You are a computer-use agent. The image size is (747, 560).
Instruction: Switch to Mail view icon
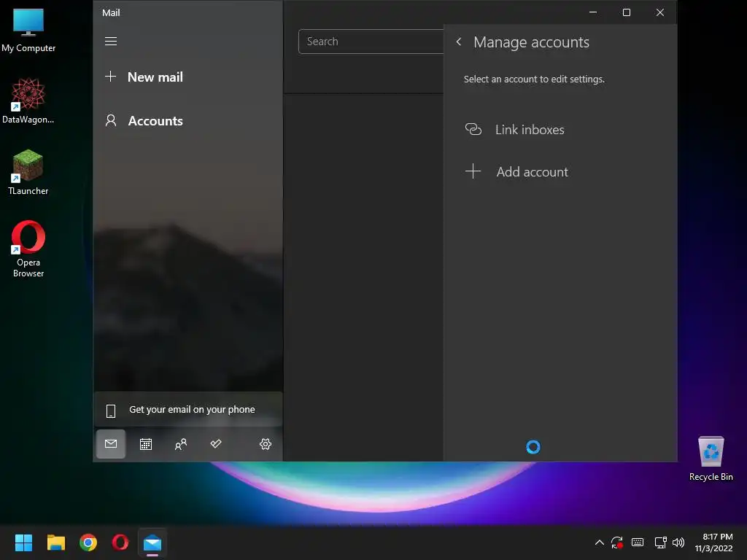[x=111, y=444]
